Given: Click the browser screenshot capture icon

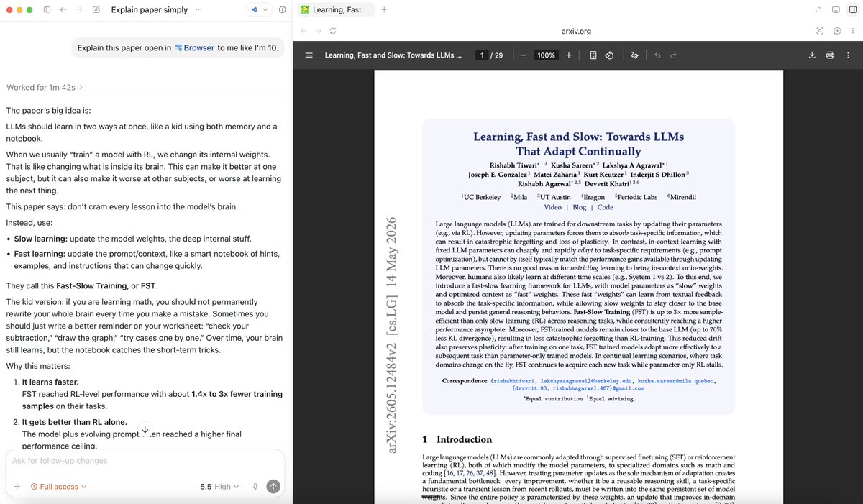Looking at the screenshot, I should (820, 32).
